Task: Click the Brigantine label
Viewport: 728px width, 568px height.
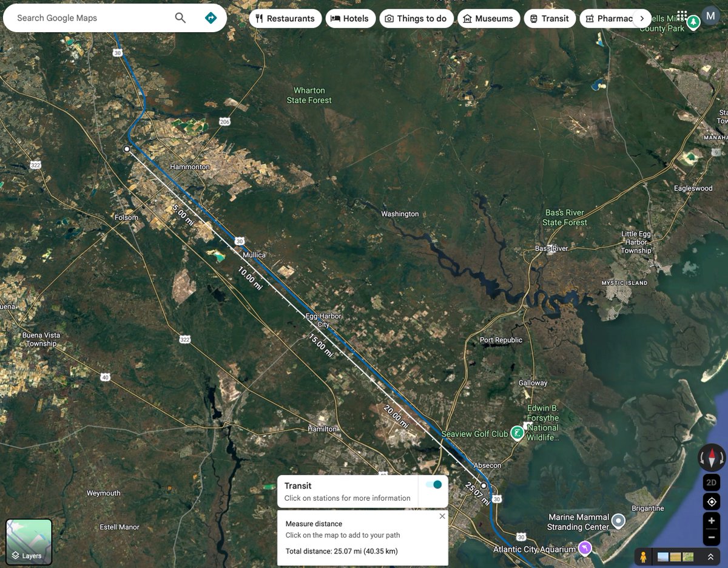Action: 647,508
